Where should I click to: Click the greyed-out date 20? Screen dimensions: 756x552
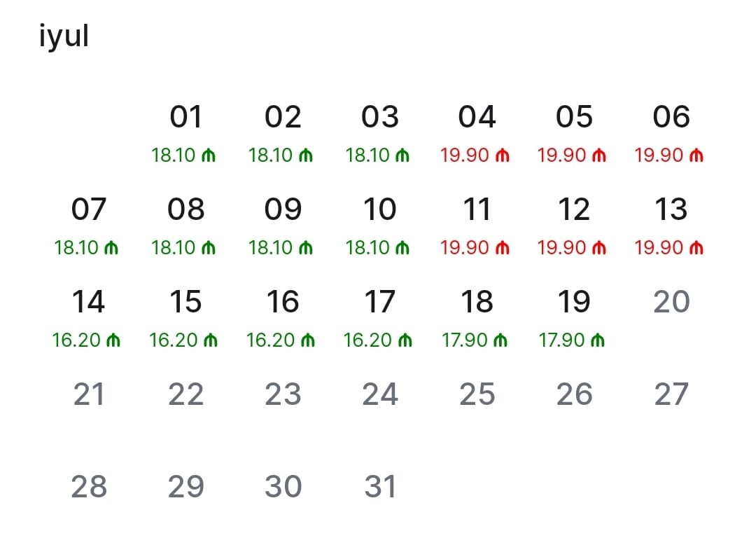pos(671,302)
